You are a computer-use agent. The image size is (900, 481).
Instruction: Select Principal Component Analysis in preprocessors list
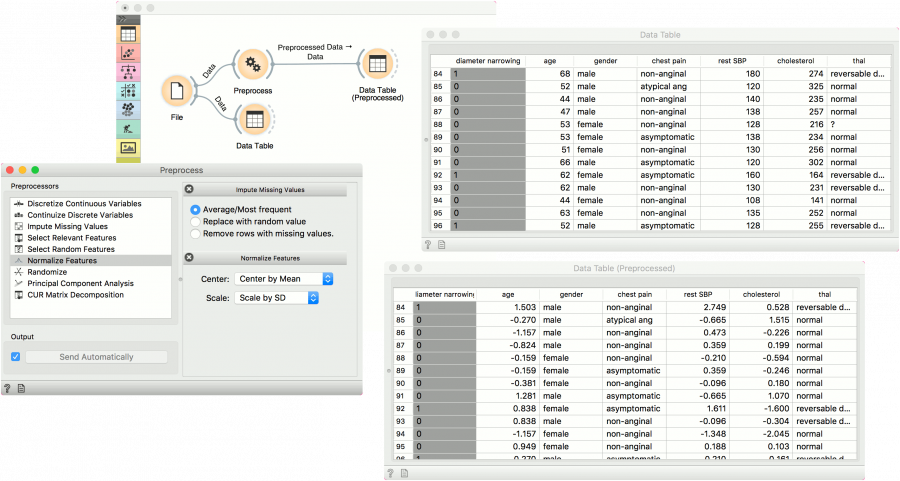(78, 283)
